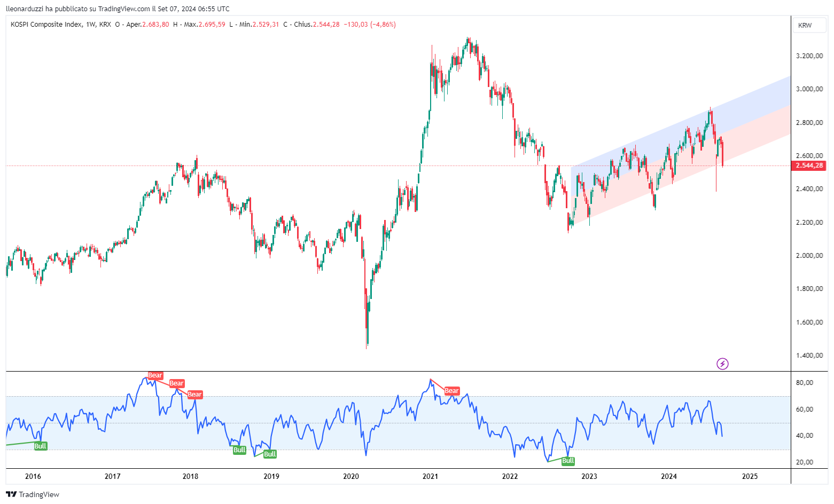Click the 2021 label on the time axis

430,477
